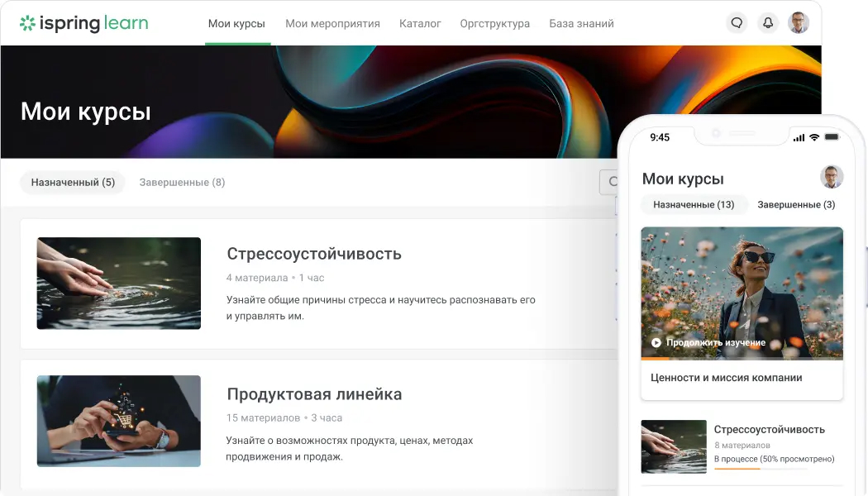Open the Стрессоустойчивость course title
The width and height of the screenshot is (868, 496).
[314, 254]
